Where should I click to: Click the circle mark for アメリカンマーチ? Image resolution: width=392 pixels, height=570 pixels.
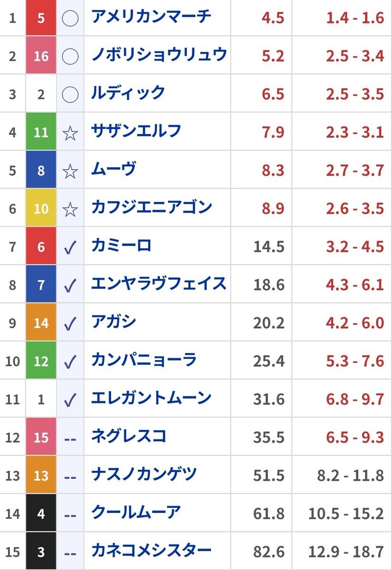pyautogui.click(x=70, y=19)
